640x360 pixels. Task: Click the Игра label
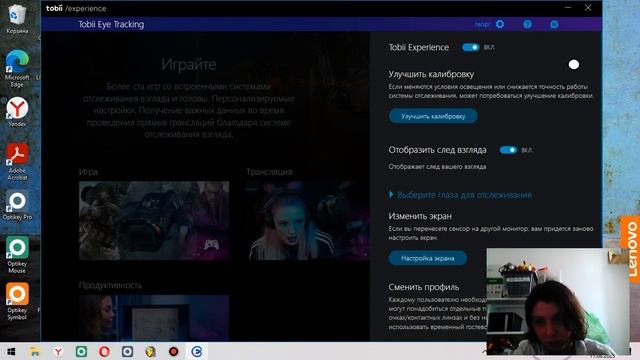(x=88, y=172)
